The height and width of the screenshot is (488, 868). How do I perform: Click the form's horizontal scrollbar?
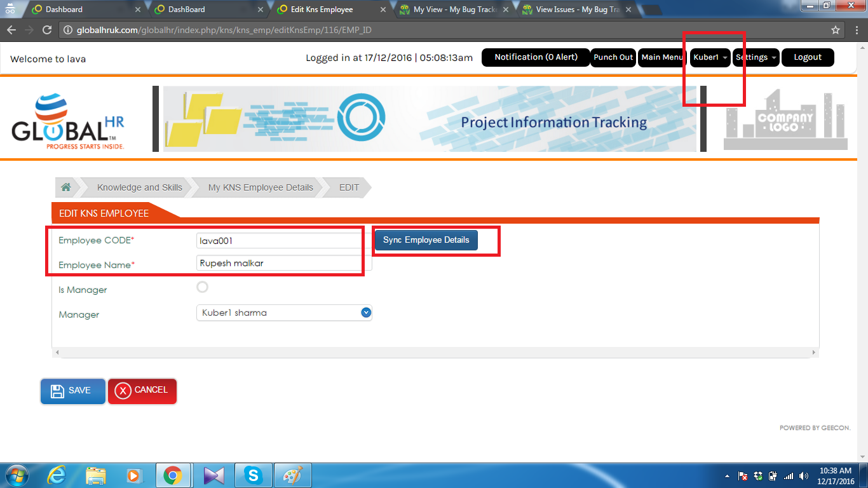pos(435,352)
